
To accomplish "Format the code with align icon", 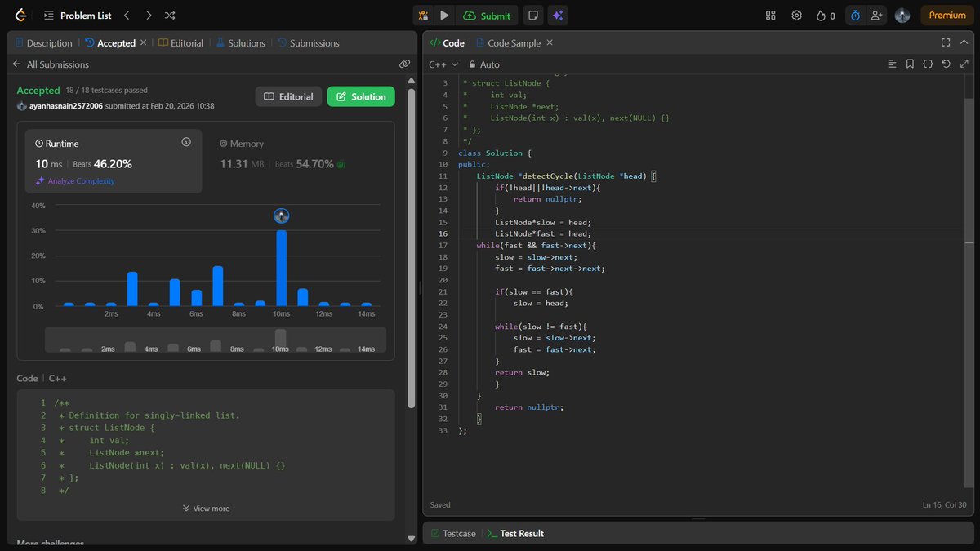I will (x=892, y=64).
